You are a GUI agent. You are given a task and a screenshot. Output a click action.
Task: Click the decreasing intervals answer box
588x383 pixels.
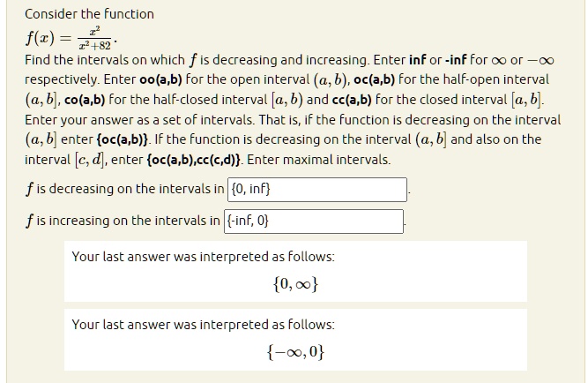click(x=317, y=189)
